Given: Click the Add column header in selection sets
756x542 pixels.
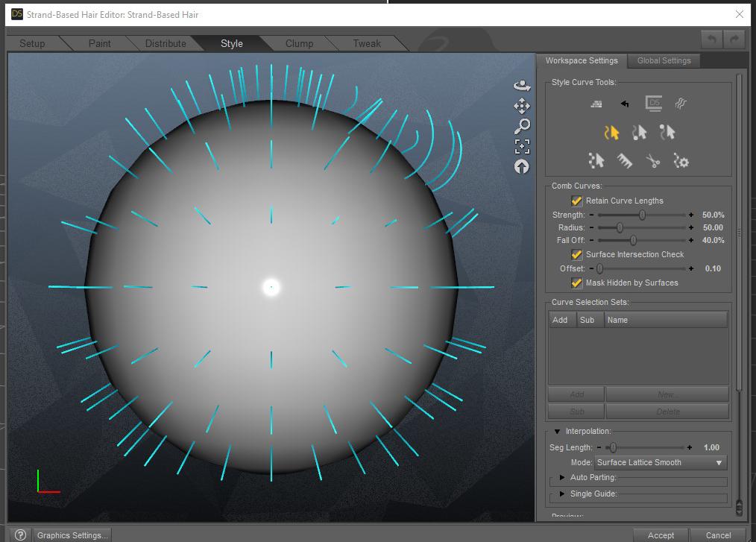Looking at the screenshot, I should [x=562, y=320].
